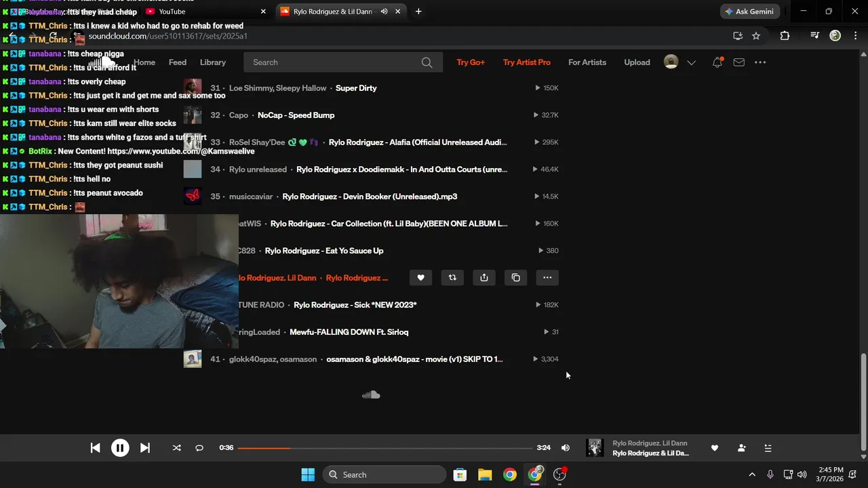868x488 pixels.
Task: Select Rylo Rodriguez - Alafia track
Action: 418,142
